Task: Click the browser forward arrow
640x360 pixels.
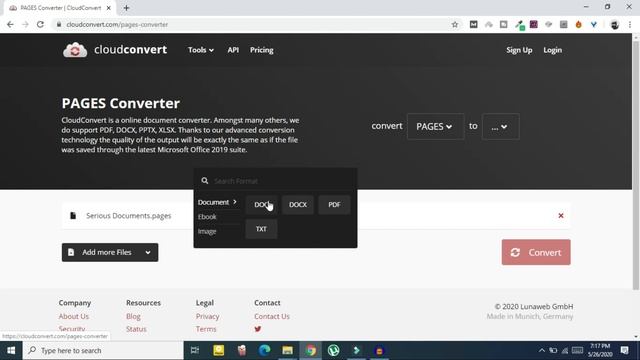Action: tap(25, 24)
